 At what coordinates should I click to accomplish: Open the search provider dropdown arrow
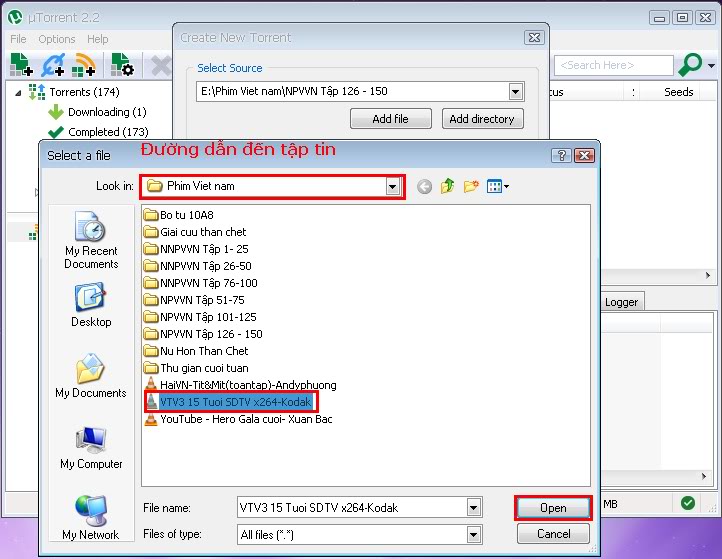711,66
